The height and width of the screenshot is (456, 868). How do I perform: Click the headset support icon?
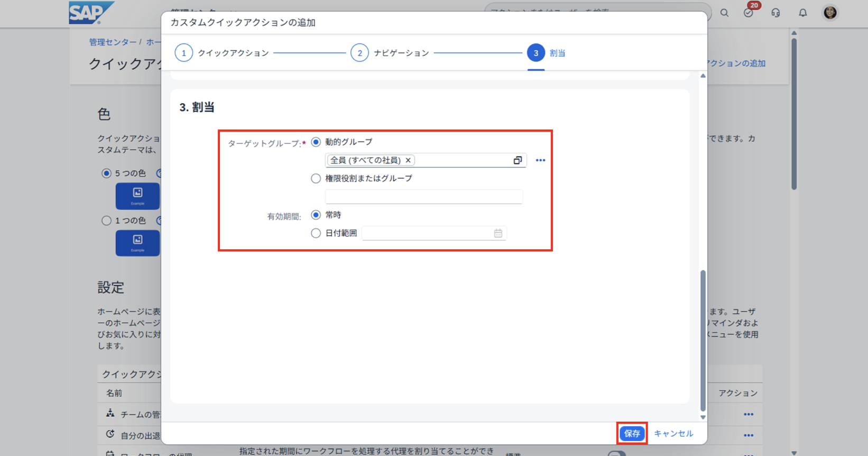coord(775,13)
